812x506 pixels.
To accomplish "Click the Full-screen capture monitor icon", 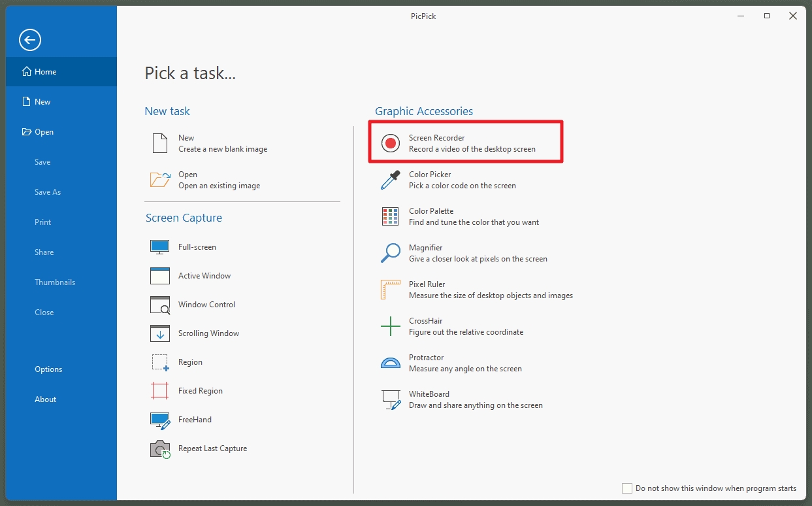I will click(160, 247).
